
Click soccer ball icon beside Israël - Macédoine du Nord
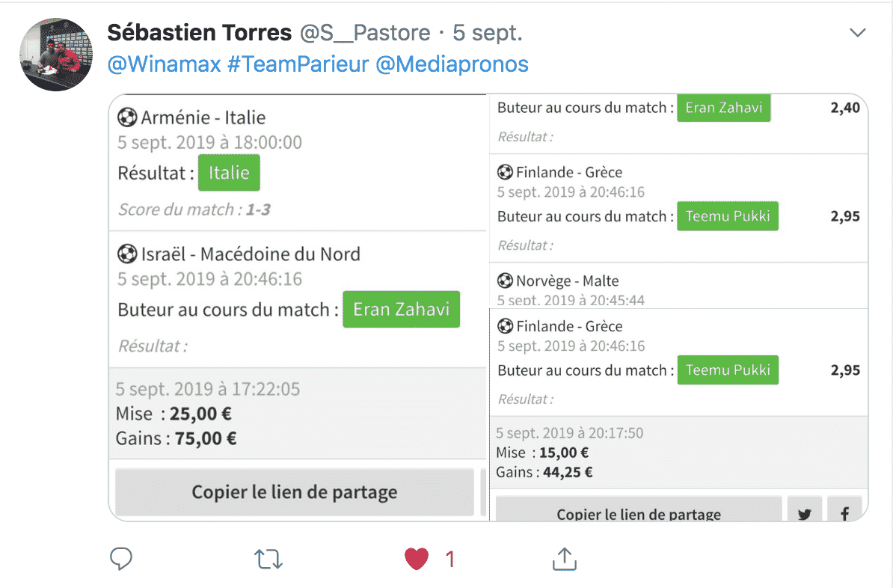(127, 254)
